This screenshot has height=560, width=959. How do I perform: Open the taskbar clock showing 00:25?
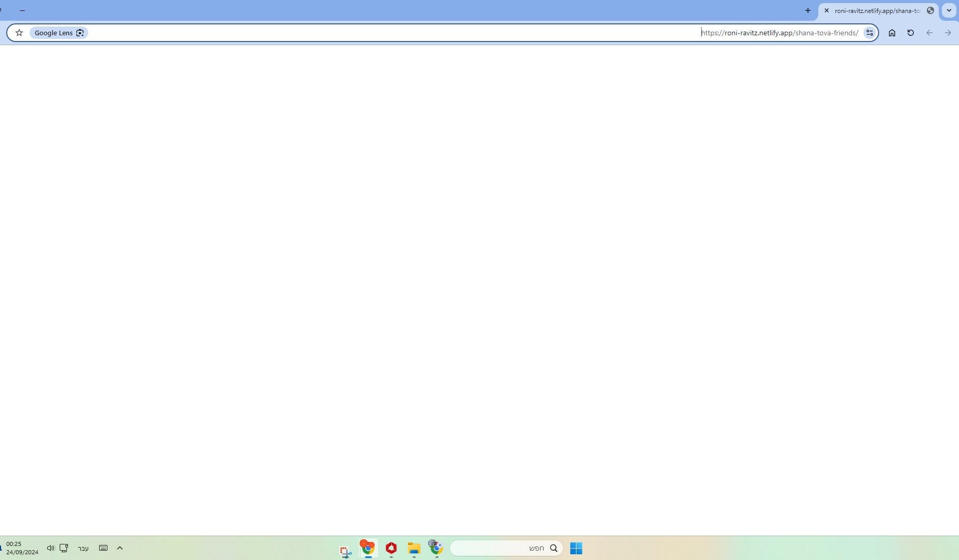(x=22, y=548)
